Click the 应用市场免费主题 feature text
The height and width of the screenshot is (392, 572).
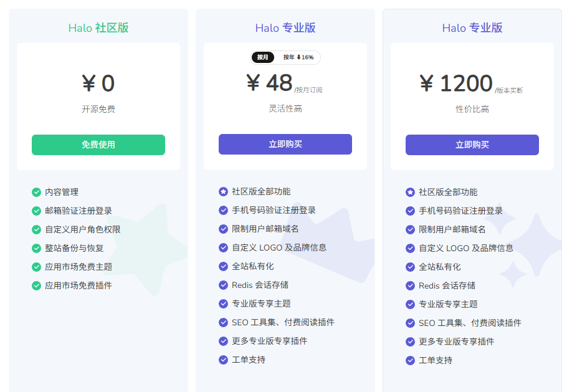(x=79, y=267)
